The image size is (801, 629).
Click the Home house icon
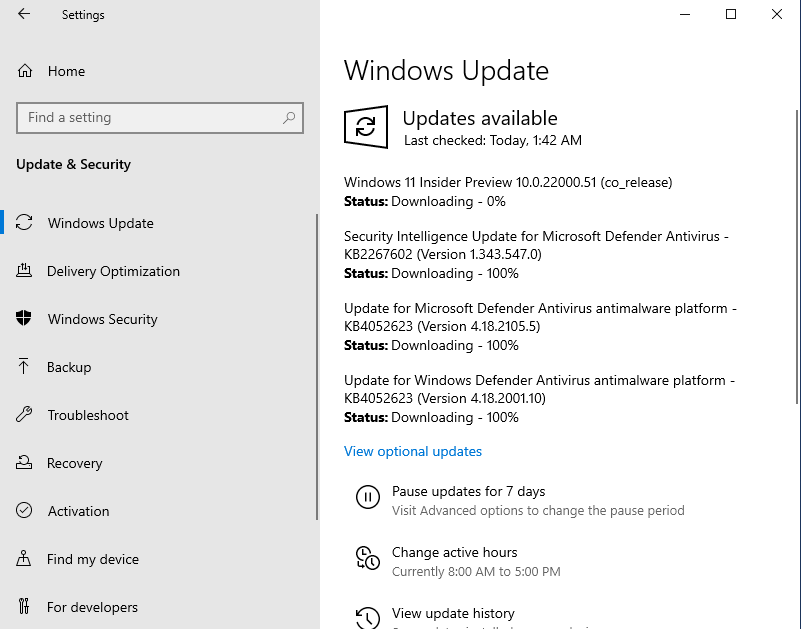(x=25, y=71)
